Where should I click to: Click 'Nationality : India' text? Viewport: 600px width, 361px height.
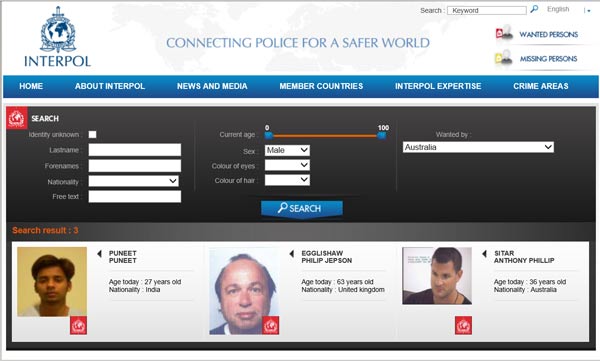[134, 290]
